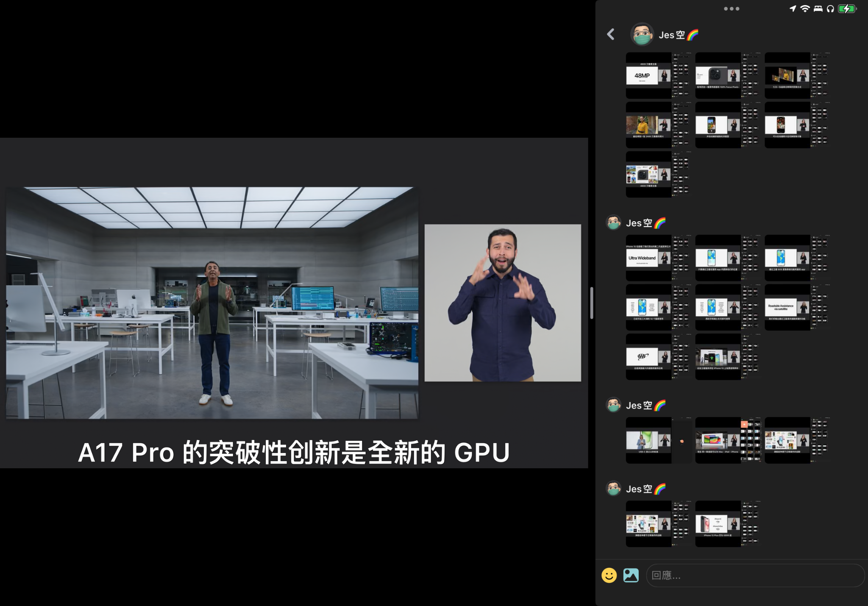Tap the fourth Jes 空 post author name
Screen dimensions: 868x606
(x=646, y=489)
